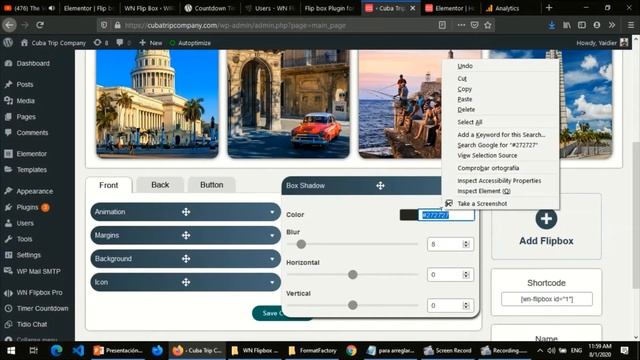640x360 pixels.
Task: Click New in the admin bar
Action: point(151,43)
